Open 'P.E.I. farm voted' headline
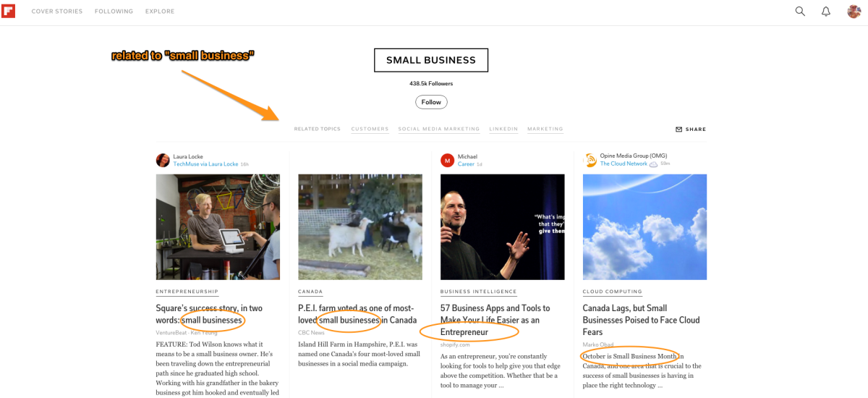The width and height of the screenshot is (868, 398). [357, 314]
